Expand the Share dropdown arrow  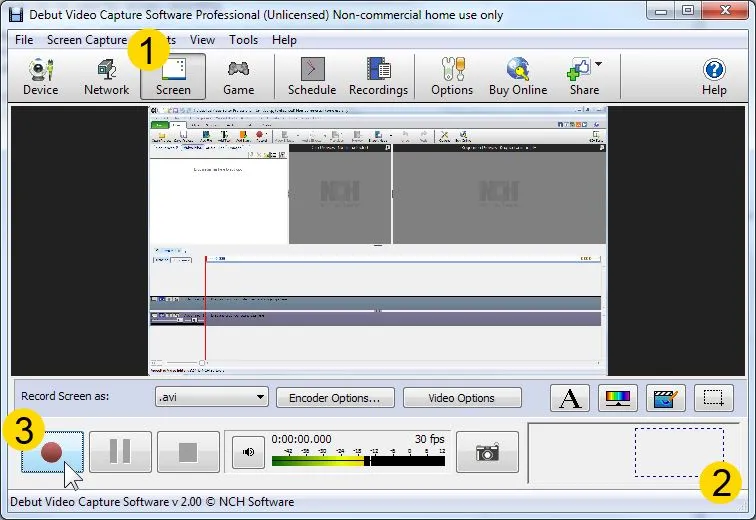(598, 64)
